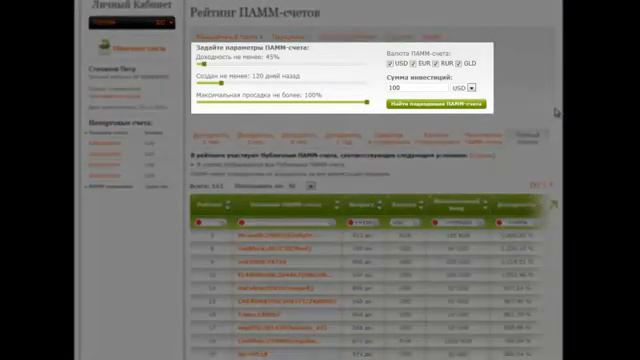Image resolution: width=640 pixels, height=360 pixels.
Task: Click the expand-table arrow icon beside the header
Action: pos(553,204)
